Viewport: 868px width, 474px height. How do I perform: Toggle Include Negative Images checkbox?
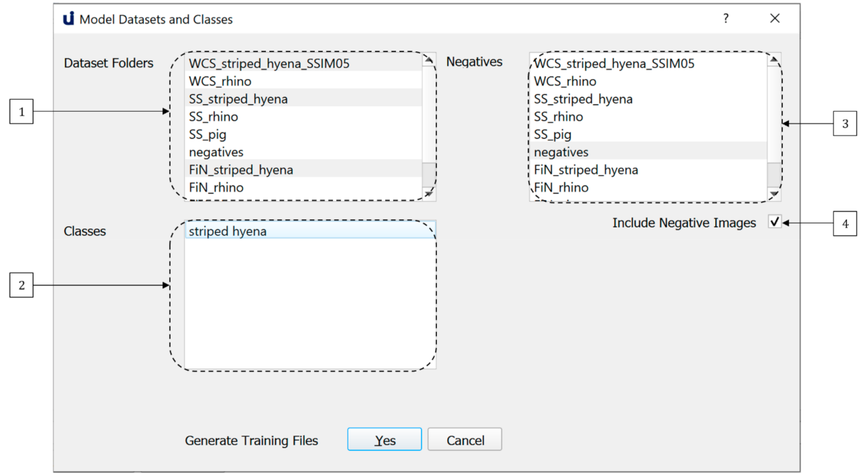click(775, 222)
